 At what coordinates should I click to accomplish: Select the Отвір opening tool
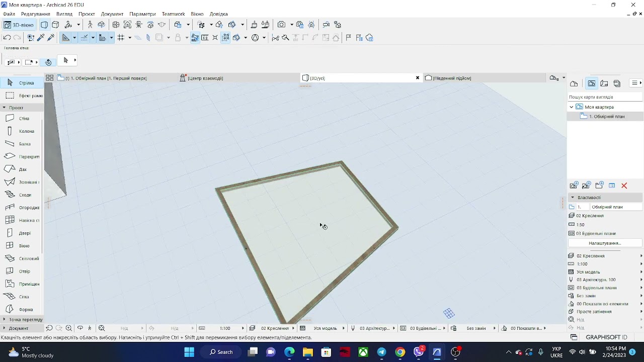pyautogui.click(x=22, y=271)
